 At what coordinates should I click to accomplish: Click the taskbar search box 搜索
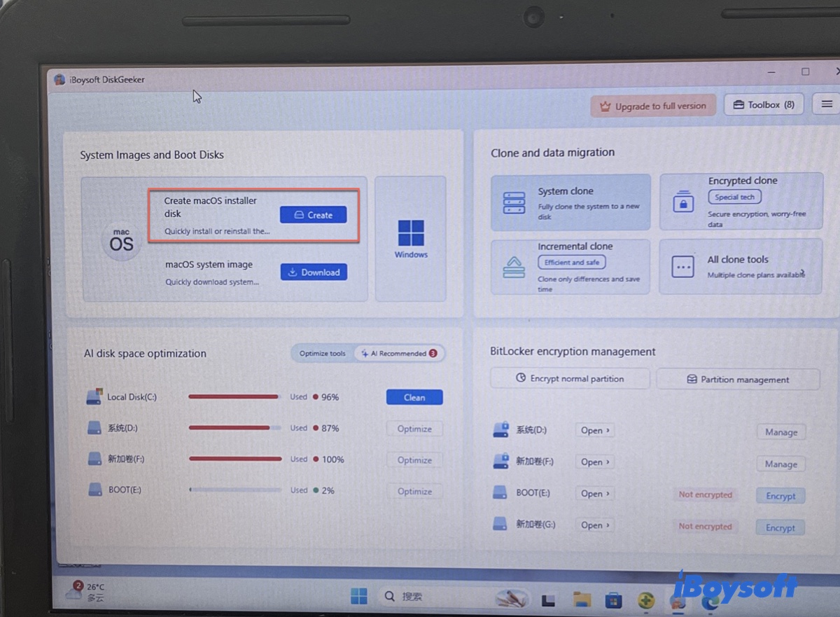click(x=434, y=597)
